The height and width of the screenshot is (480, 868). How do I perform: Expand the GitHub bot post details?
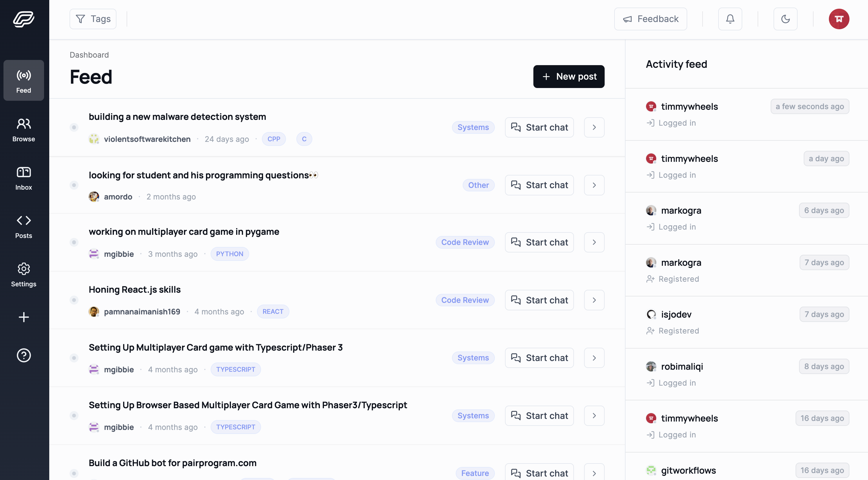click(594, 473)
